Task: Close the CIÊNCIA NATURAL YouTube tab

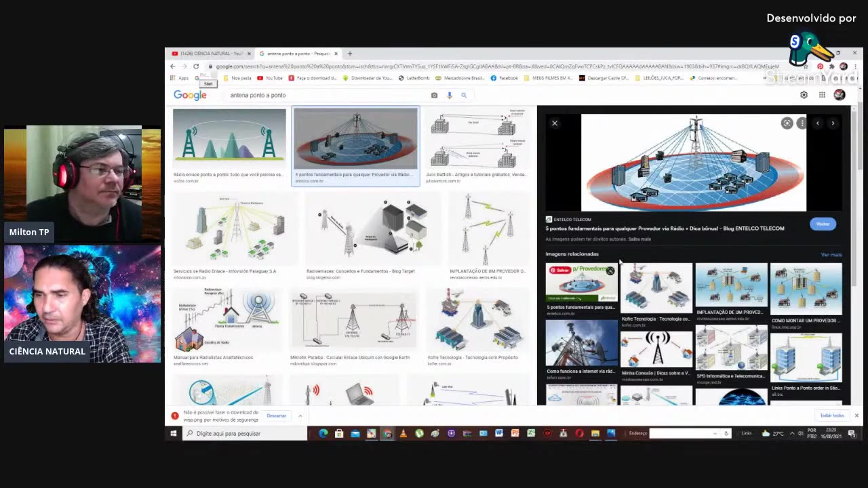Action: 249,54
